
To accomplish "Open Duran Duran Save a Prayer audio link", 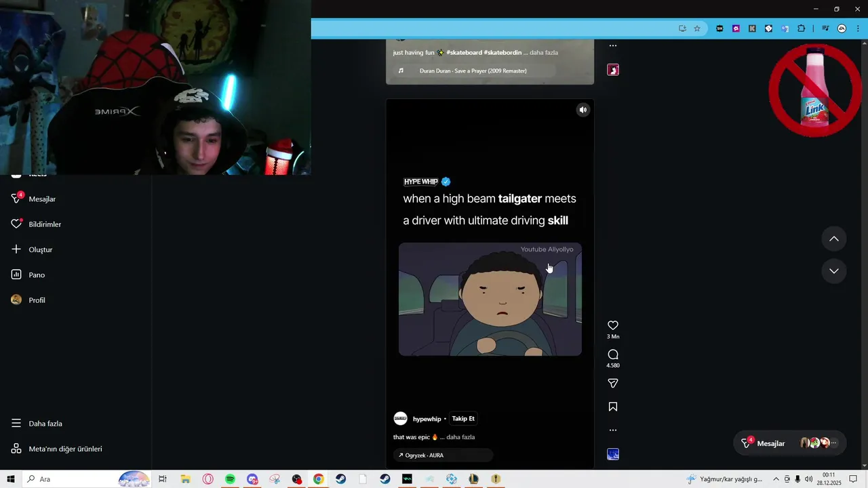I will pyautogui.click(x=473, y=70).
